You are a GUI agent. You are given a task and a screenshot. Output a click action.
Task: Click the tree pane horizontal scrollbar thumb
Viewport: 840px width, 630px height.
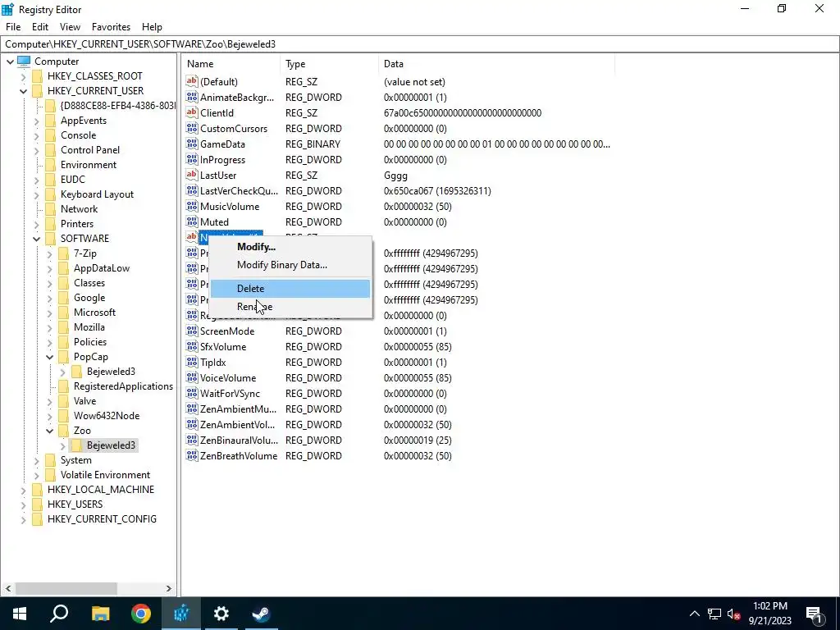pyautogui.click(x=66, y=588)
